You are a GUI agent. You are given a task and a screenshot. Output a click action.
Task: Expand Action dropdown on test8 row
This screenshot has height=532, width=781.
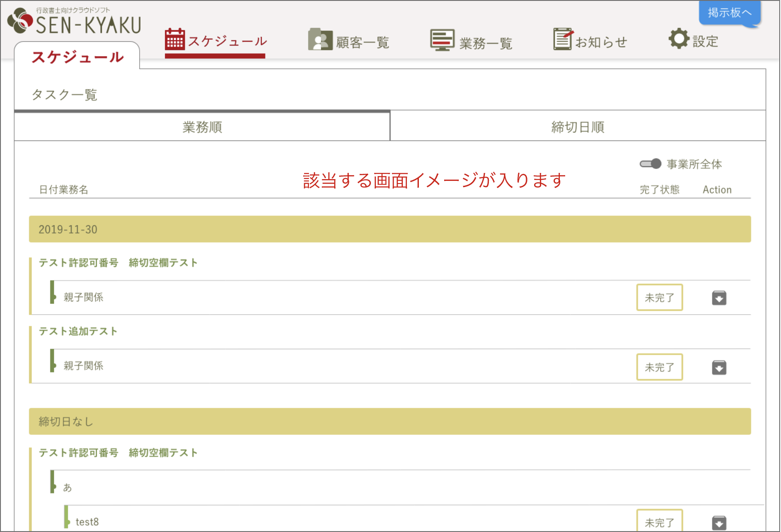coord(719,522)
